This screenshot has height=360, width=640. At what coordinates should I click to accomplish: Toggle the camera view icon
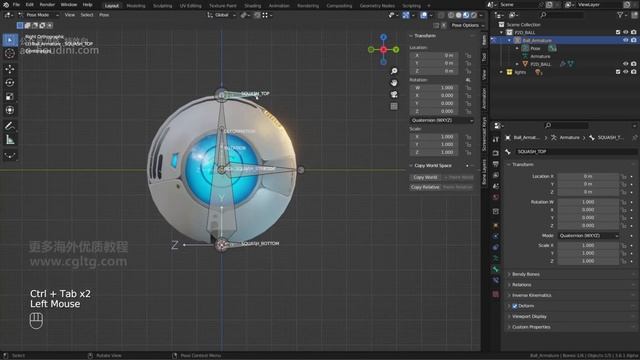394,95
